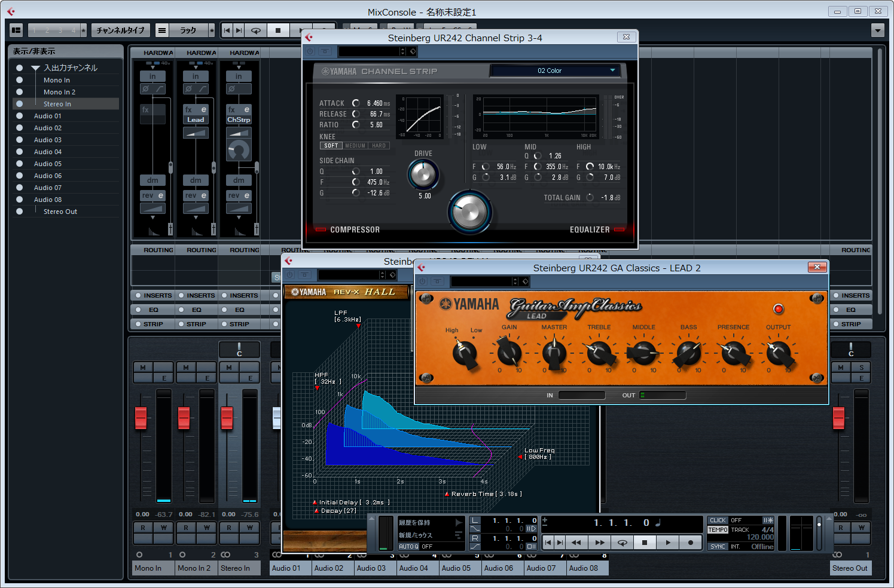894x588 pixels.
Task: Go to next marker on transport panel
Action: pos(560,543)
